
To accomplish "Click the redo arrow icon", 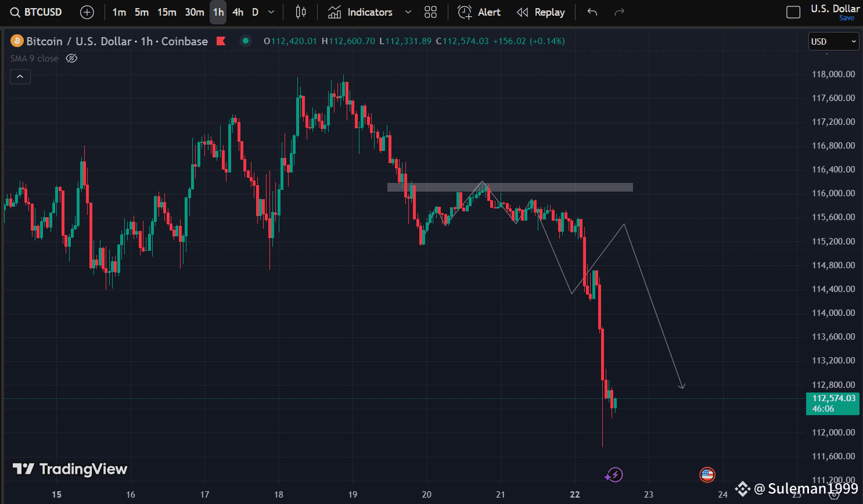I will tap(620, 12).
